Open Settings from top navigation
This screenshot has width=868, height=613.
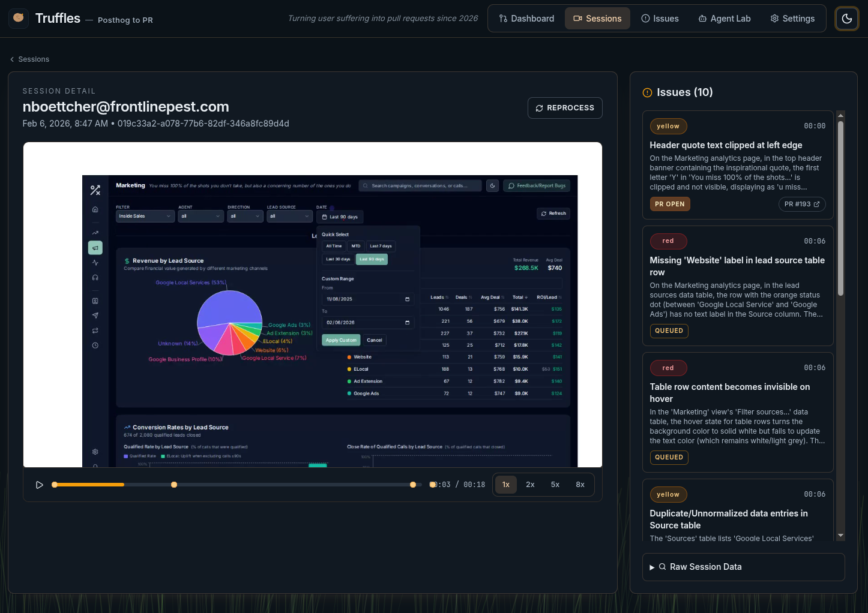point(792,19)
